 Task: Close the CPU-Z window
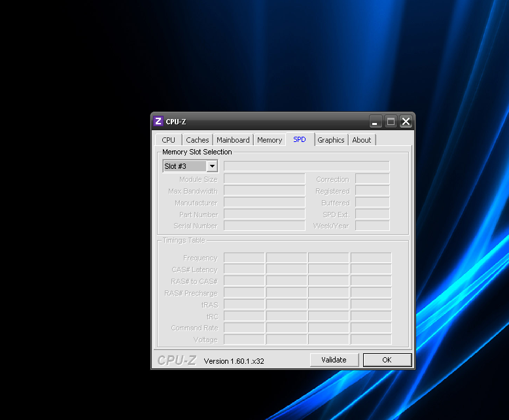tap(406, 122)
